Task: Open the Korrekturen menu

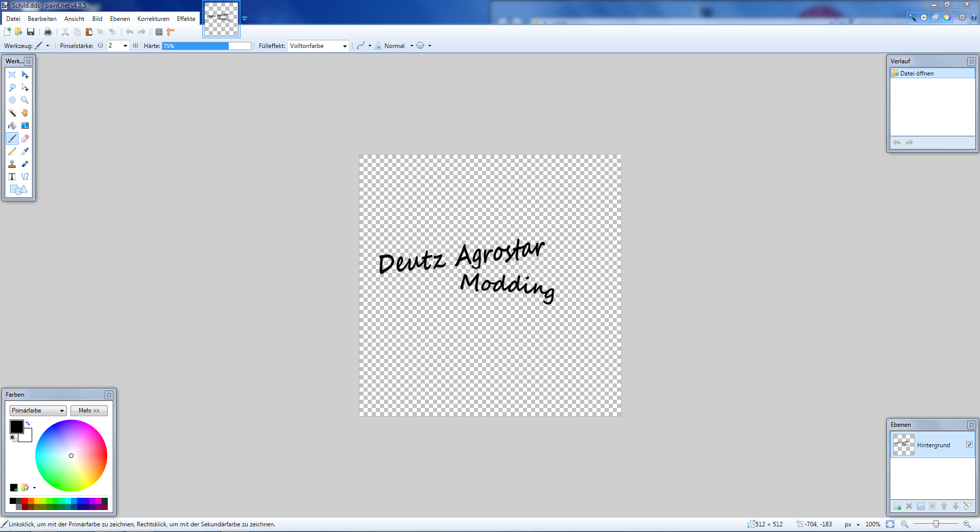Action: [x=153, y=19]
